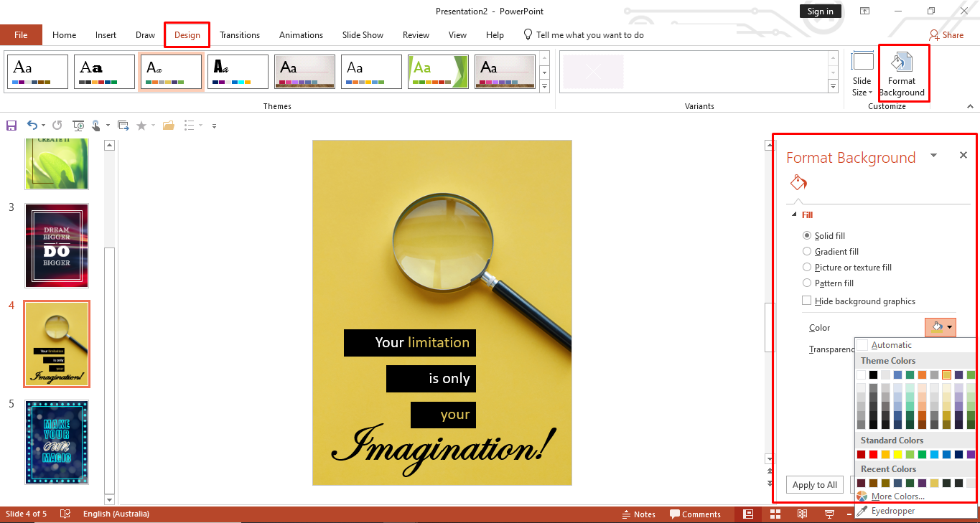Run spell check from the status bar
Screen dimensions: 980x523
click(x=64, y=514)
